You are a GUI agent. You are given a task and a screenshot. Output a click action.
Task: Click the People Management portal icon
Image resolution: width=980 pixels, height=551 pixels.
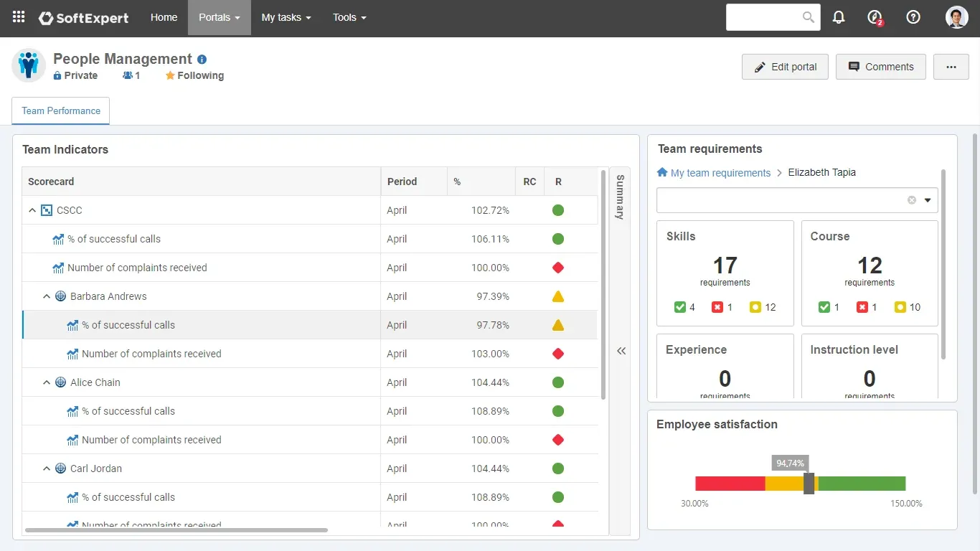(x=29, y=65)
